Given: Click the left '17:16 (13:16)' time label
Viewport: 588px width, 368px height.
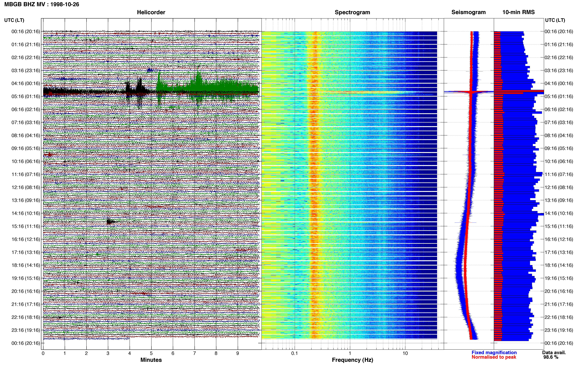Looking at the screenshot, I should 26,252.
